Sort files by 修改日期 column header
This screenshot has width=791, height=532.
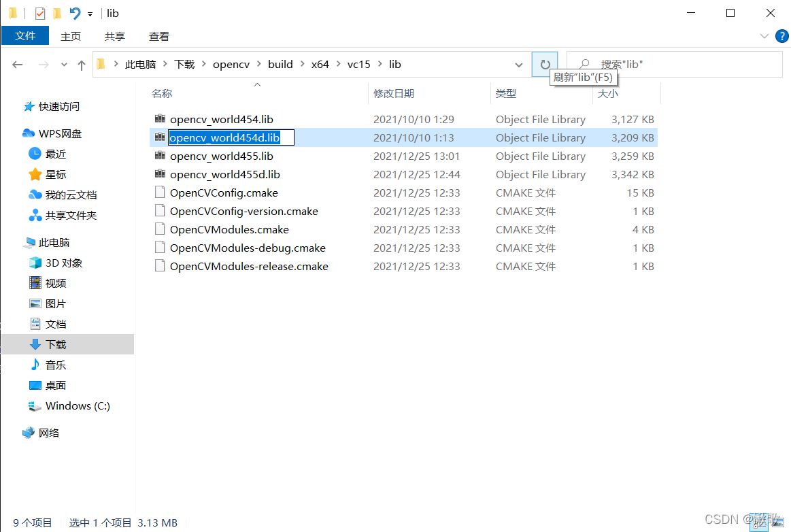point(394,93)
